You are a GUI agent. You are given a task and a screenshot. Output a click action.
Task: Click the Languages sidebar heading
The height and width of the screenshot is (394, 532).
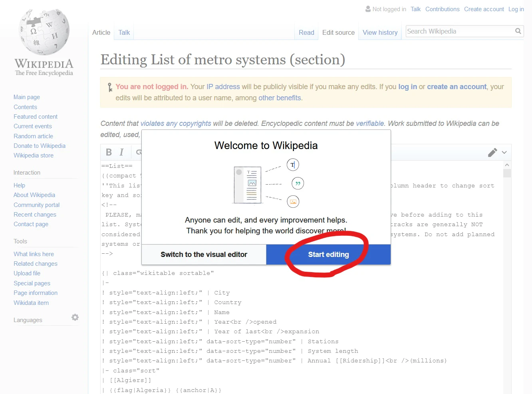28,320
